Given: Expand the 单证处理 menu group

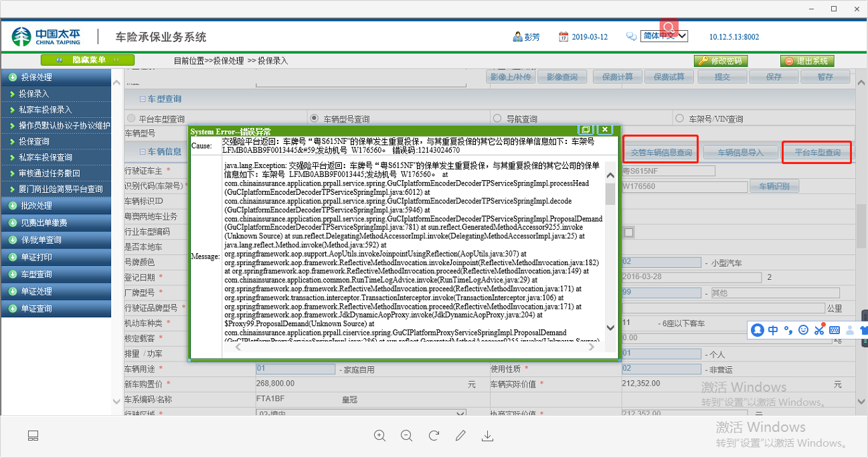Looking at the screenshot, I should tap(56, 292).
